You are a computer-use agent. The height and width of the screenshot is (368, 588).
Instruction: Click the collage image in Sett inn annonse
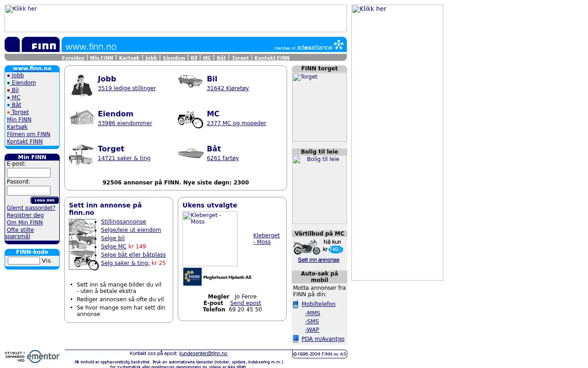pyautogui.click(x=84, y=244)
